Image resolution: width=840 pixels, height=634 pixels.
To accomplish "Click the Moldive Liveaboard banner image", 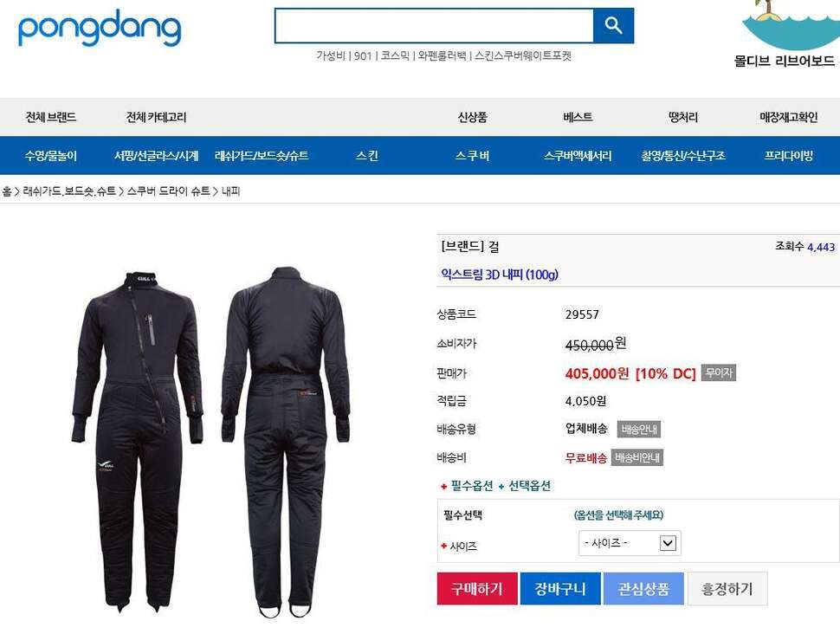I will [x=786, y=34].
